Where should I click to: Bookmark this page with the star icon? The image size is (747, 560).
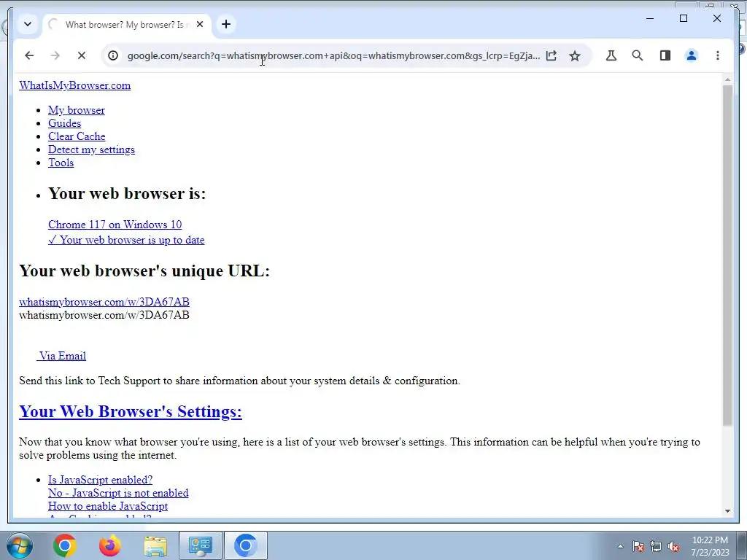pos(575,55)
